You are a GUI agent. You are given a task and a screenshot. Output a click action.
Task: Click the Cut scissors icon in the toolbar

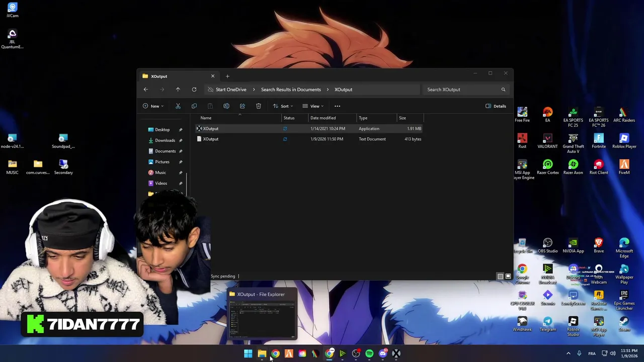tap(178, 106)
